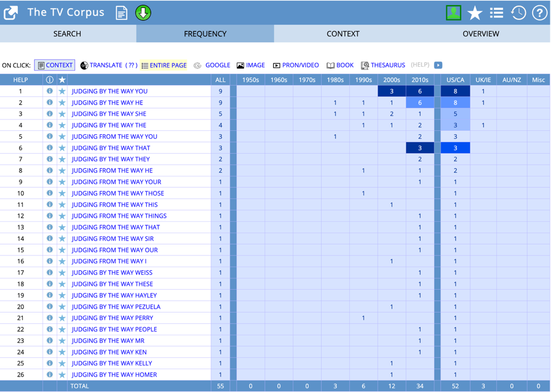Select the BOOK on-click option
The image size is (551, 392).
click(x=340, y=65)
